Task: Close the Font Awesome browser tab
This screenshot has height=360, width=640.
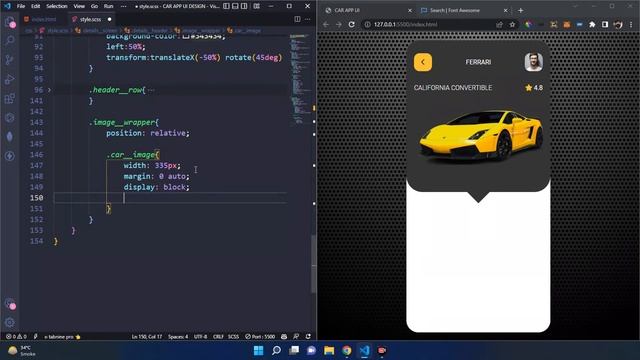Action: [505, 10]
